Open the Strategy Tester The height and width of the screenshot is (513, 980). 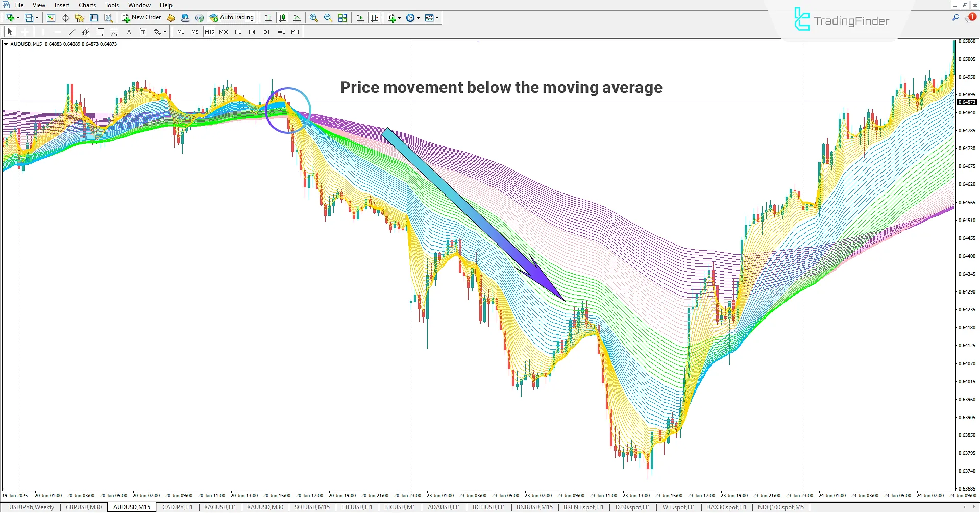coord(108,17)
